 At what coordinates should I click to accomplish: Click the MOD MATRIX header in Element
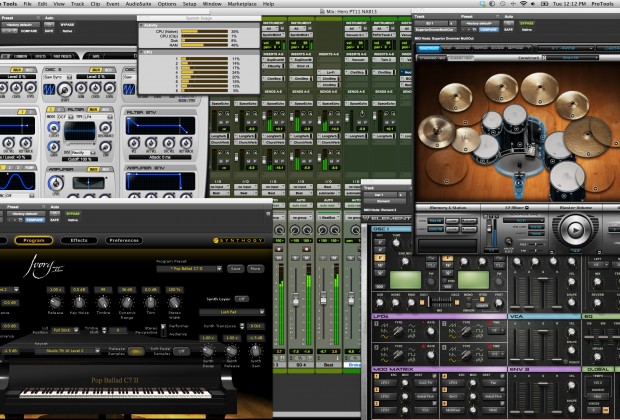pyautogui.click(x=439, y=369)
